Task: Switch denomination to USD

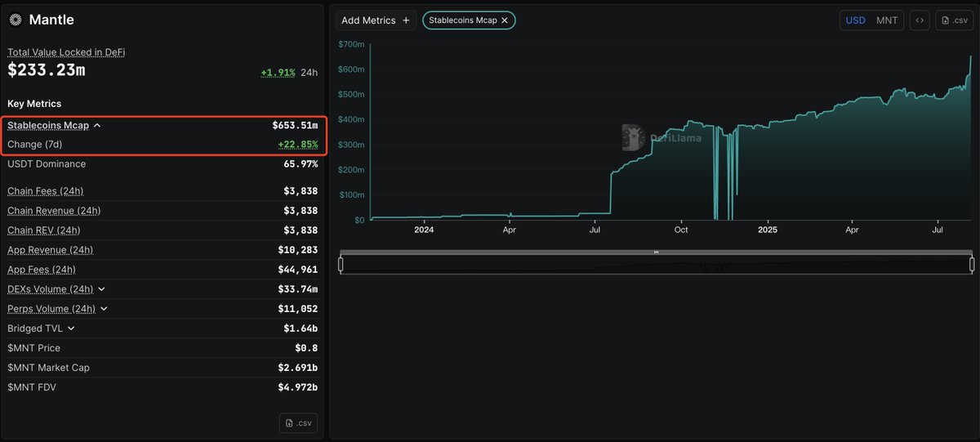Action: pyautogui.click(x=855, y=20)
